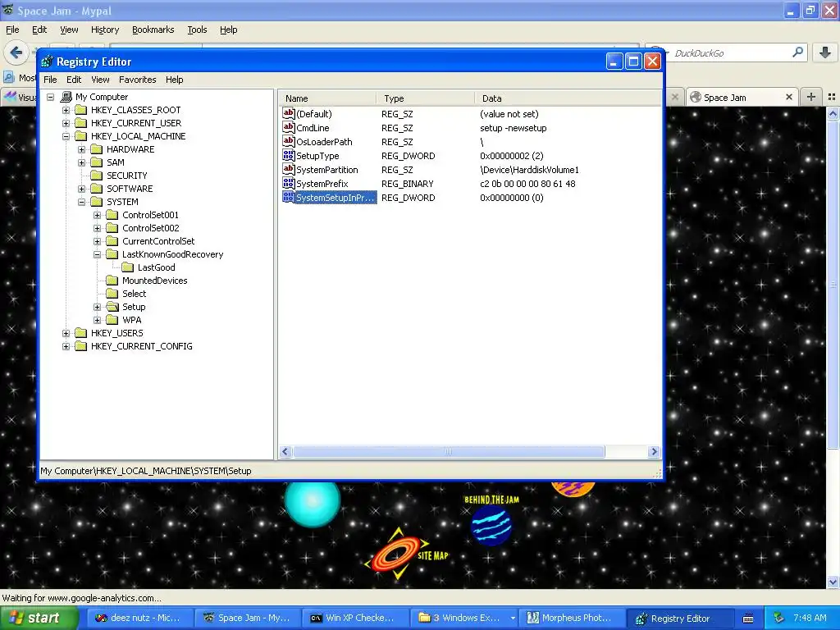Image resolution: width=840 pixels, height=630 pixels.
Task: Open Mypal downloads arrow icon
Action: pyautogui.click(x=825, y=52)
